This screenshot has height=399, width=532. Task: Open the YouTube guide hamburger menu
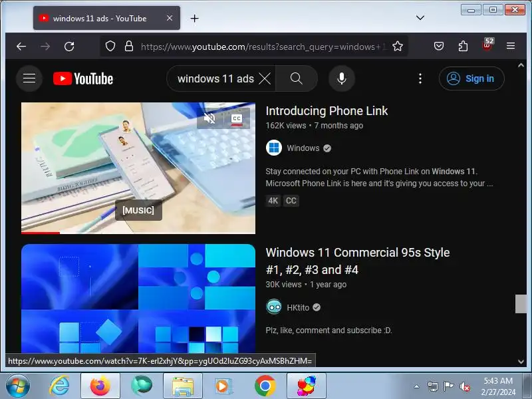click(29, 78)
